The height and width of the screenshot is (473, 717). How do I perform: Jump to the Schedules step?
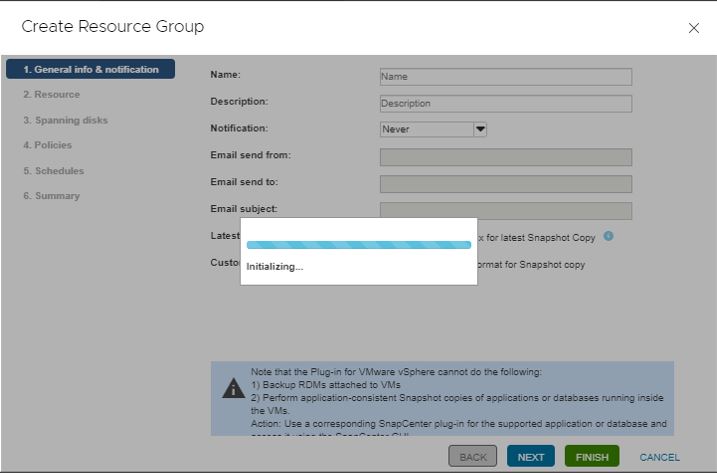pyautogui.click(x=53, y=171)
